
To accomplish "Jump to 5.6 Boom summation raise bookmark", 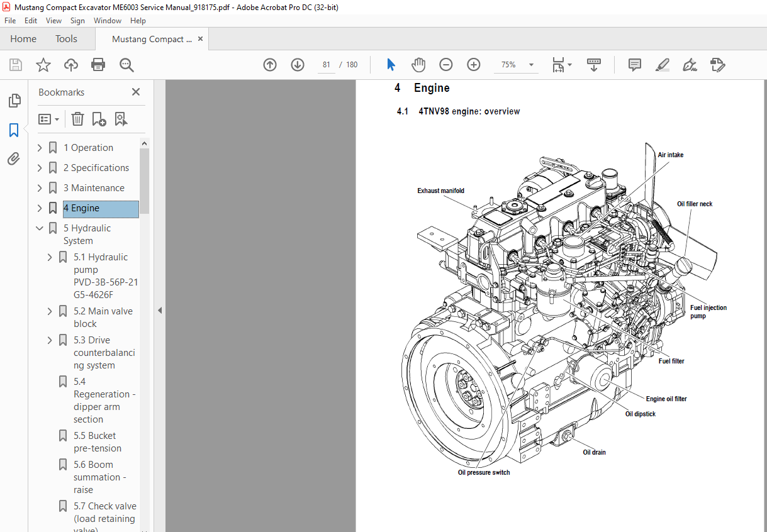I will [x=99, y=477].
